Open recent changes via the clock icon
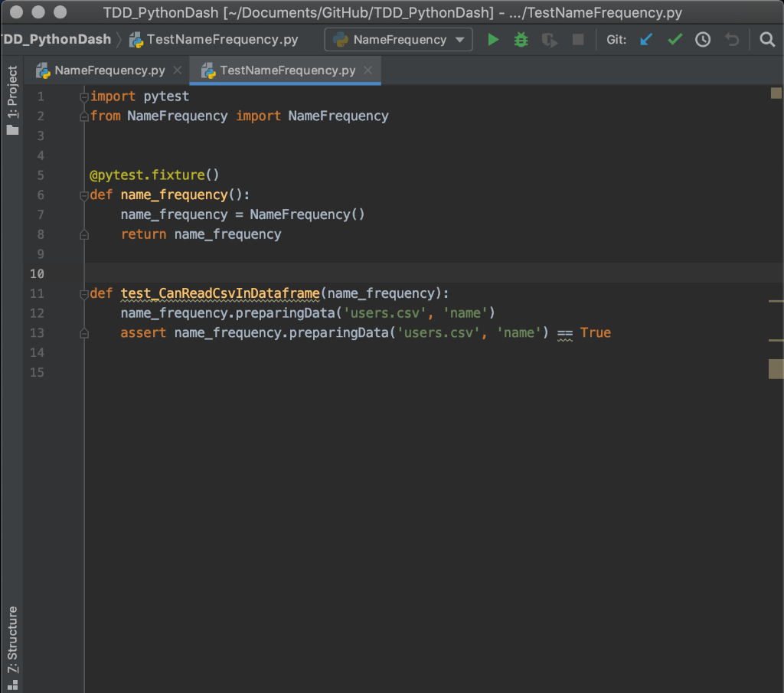 703,39
